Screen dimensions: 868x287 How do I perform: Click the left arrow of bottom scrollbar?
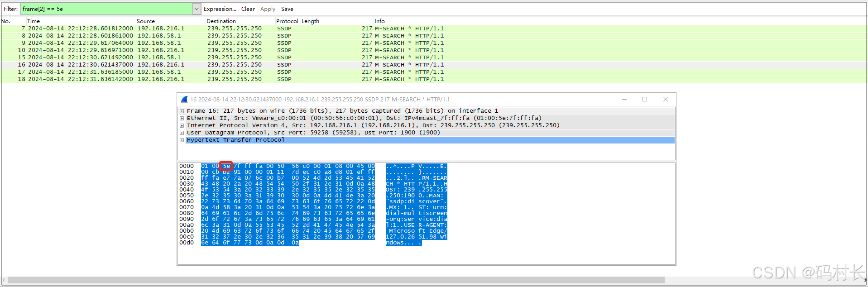pyautogui.click(x=4, y=280)
